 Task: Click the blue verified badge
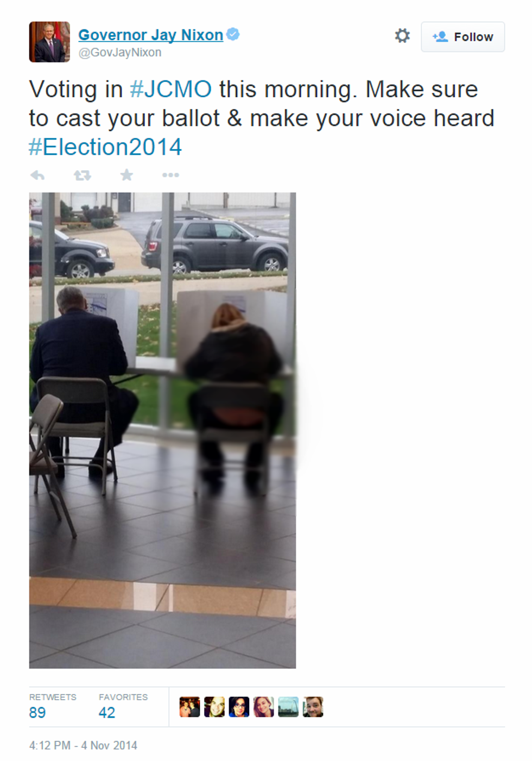(x=233, y=34)
